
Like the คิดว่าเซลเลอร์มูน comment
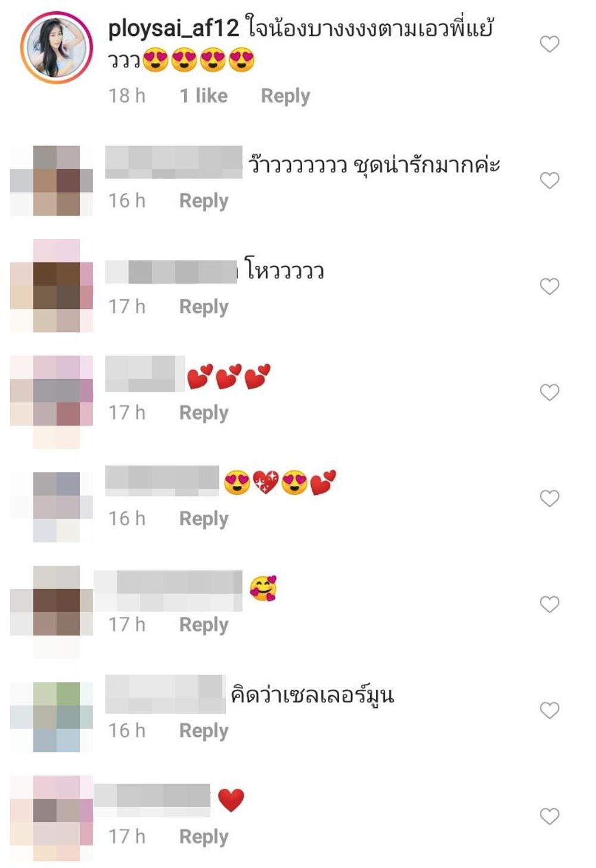(x=550, y=710)
